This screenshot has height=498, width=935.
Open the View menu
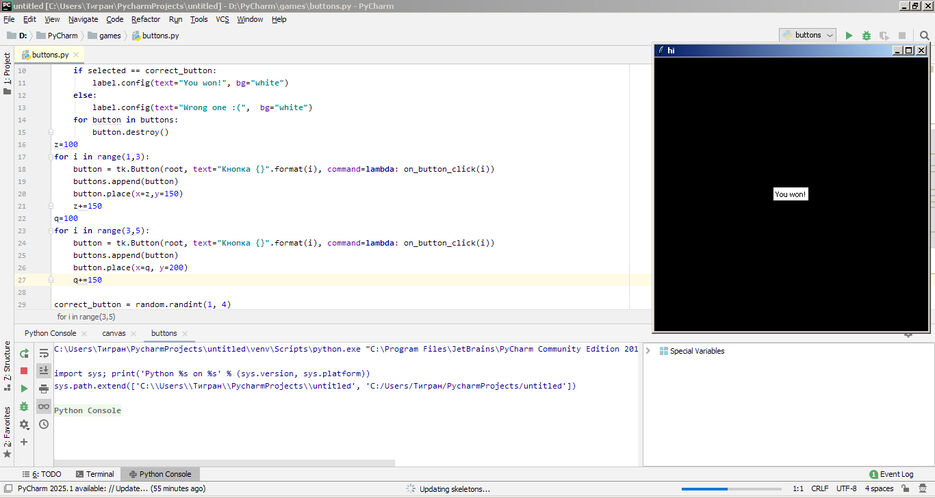click(52, 19)
